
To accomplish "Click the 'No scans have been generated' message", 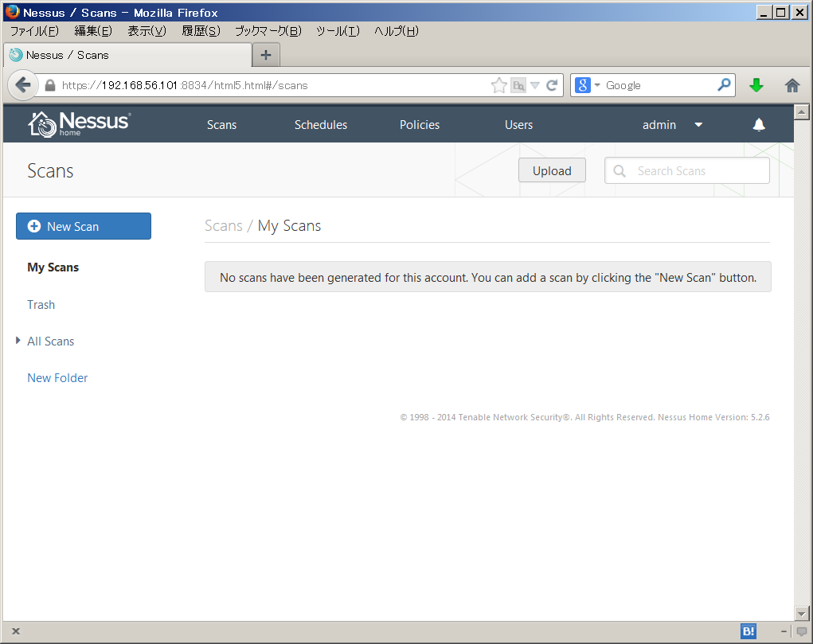I will click(488, 277).
